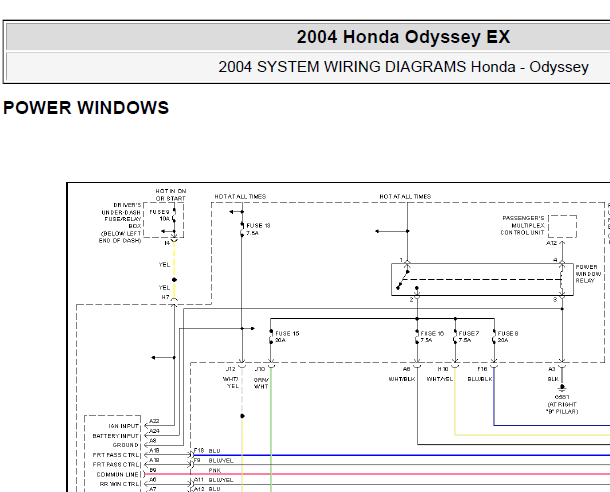Click the "GROUND" pin label

pyautogui.click(x=125, y=445)
